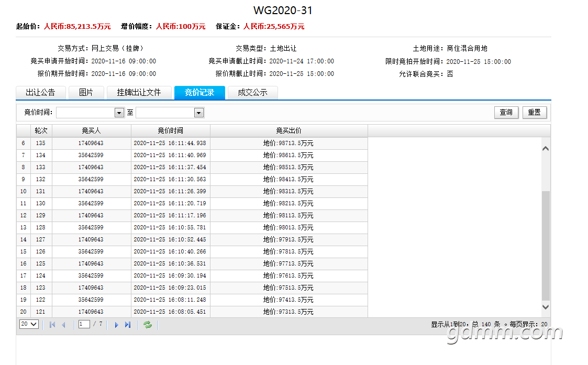Image resolution: width=588 pixels, height=365 pixels.
Task: Click the 竞买出价 column header
Action: [289, 130]
